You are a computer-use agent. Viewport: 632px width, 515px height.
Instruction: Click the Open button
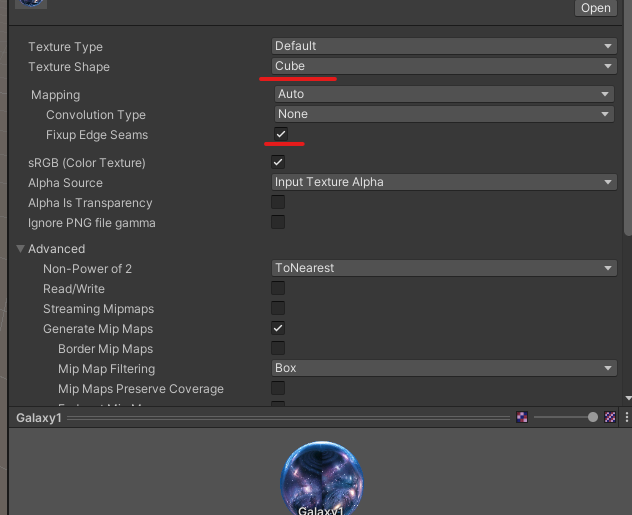tap(595, 8)
